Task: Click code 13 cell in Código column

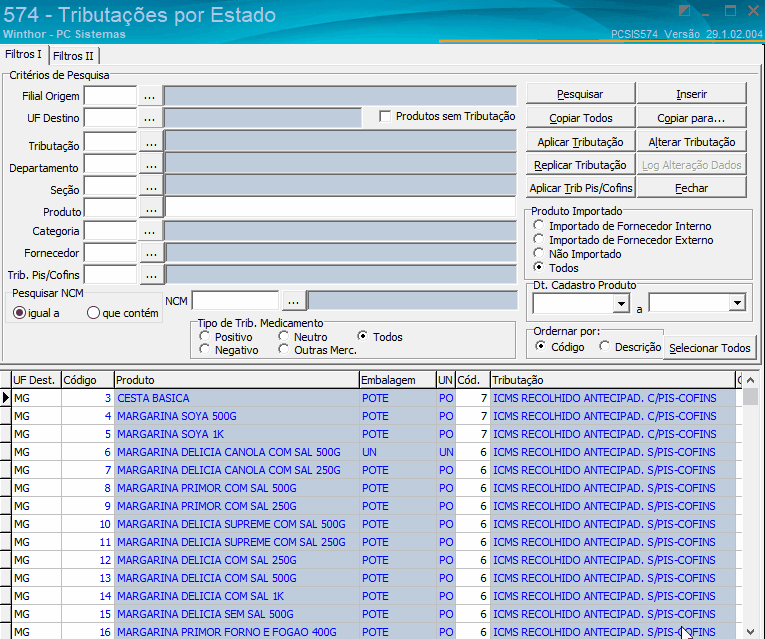Action: pyautogui.click(x=87, y=578)
